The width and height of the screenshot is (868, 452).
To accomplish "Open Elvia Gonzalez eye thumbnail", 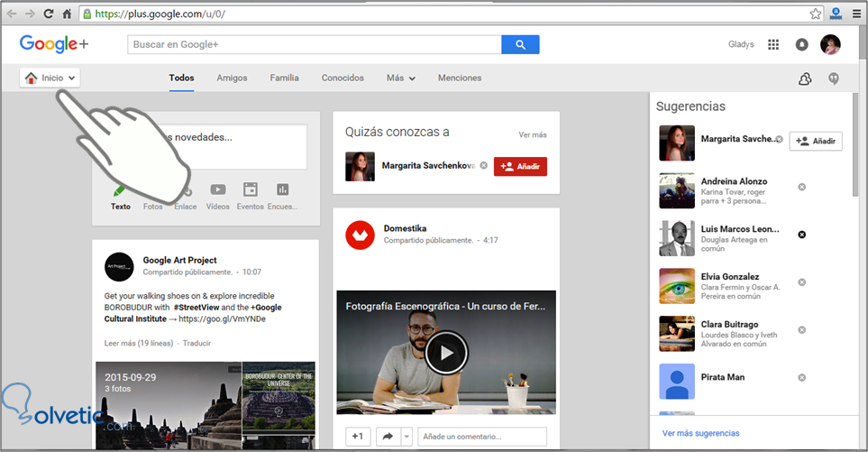I will point(677,286).
